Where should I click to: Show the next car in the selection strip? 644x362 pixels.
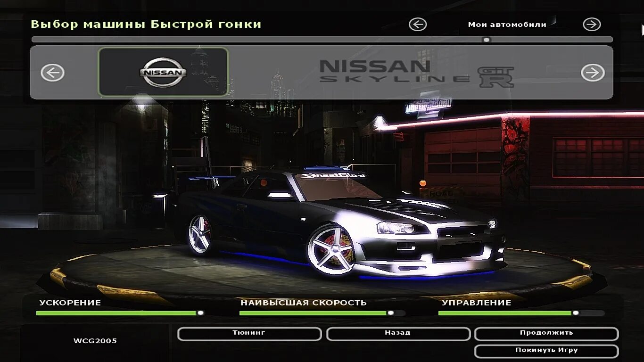[593, 73]
